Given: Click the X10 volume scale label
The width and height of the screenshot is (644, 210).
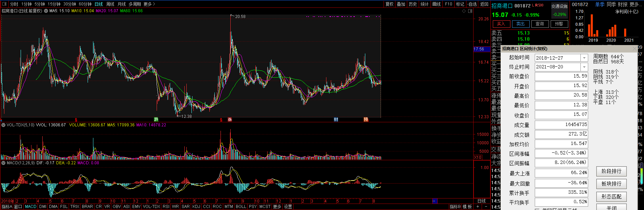Looking at the screenshot, I should tap(478, 157).
